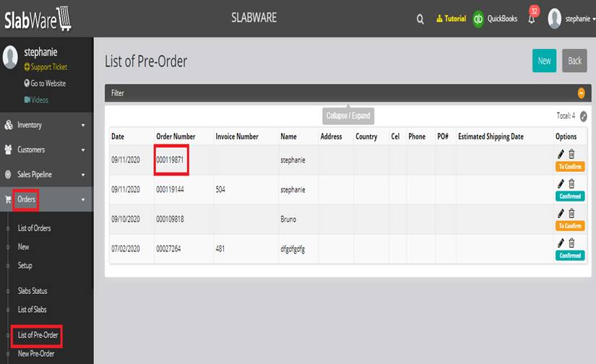
Task: Expand the Sales Pipeline menu
Action: click(46, 174)
